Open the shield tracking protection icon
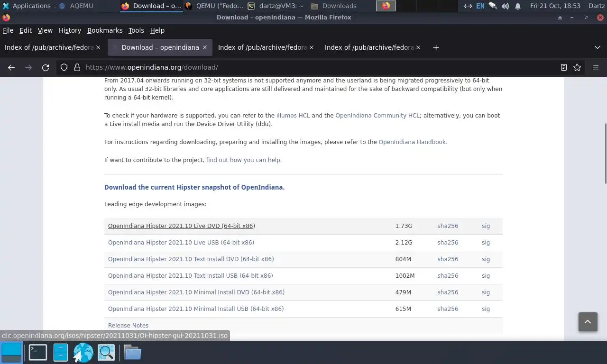The height and width of the screenshot is (364, 607). [x=64, y=67]
